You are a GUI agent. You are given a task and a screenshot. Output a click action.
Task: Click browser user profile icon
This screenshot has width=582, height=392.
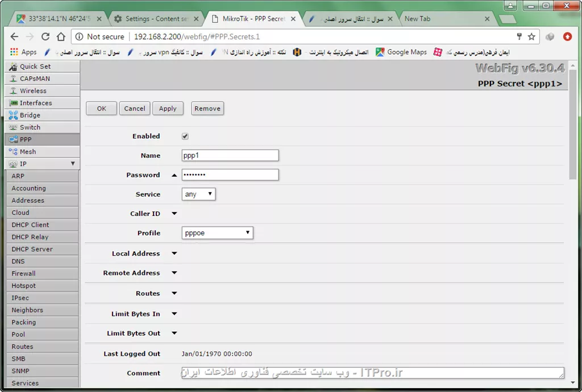click(510, 6)
